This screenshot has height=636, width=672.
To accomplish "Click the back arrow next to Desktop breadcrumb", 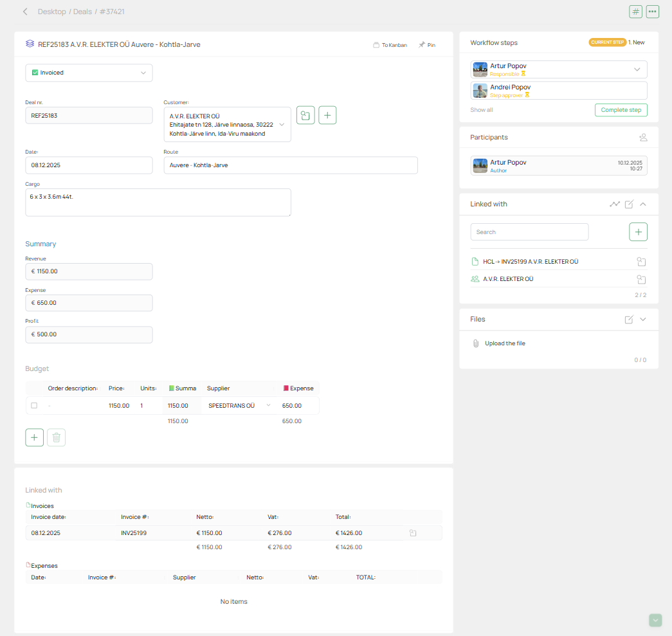I will 25,12.
